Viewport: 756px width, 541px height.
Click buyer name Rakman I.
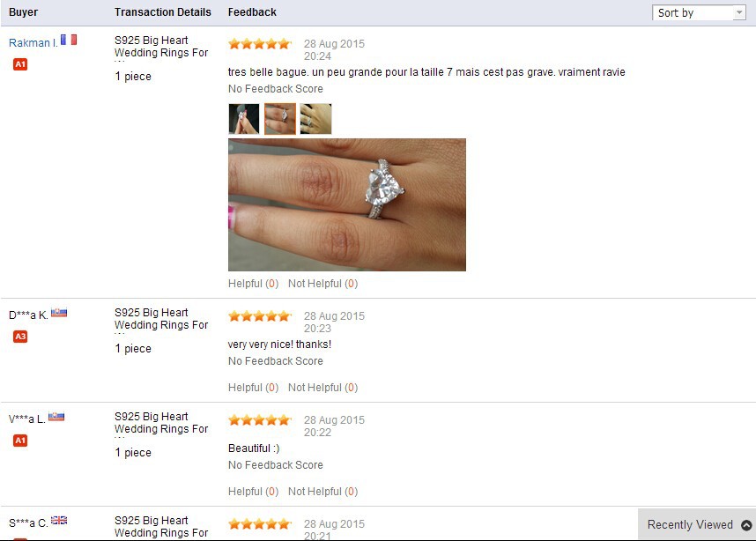[x=33, y=43]
